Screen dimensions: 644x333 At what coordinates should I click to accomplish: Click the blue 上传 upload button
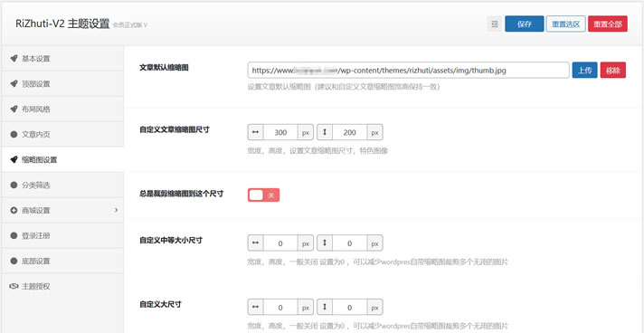(585, 71)
